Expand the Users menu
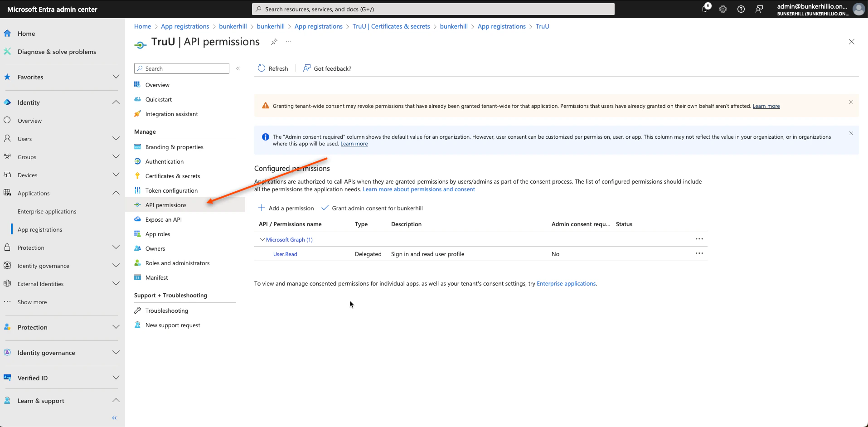Viewport: 868px width, 427px height. click(x=116, y=139)
